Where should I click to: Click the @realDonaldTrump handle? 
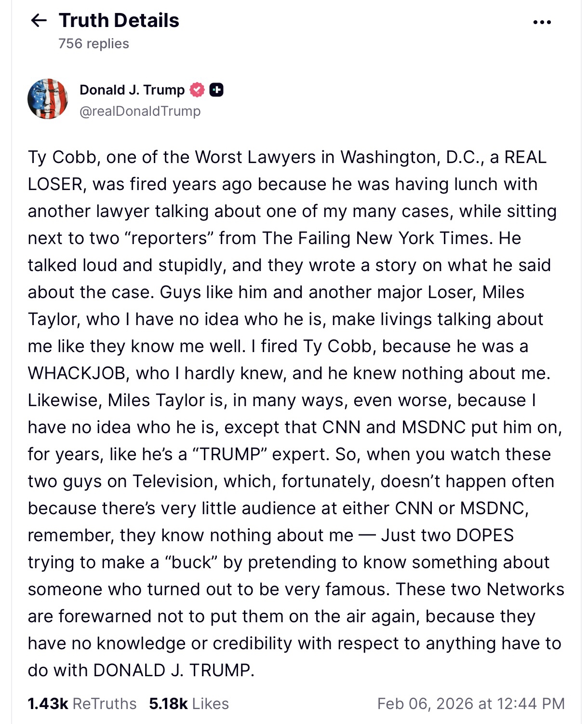140,111
